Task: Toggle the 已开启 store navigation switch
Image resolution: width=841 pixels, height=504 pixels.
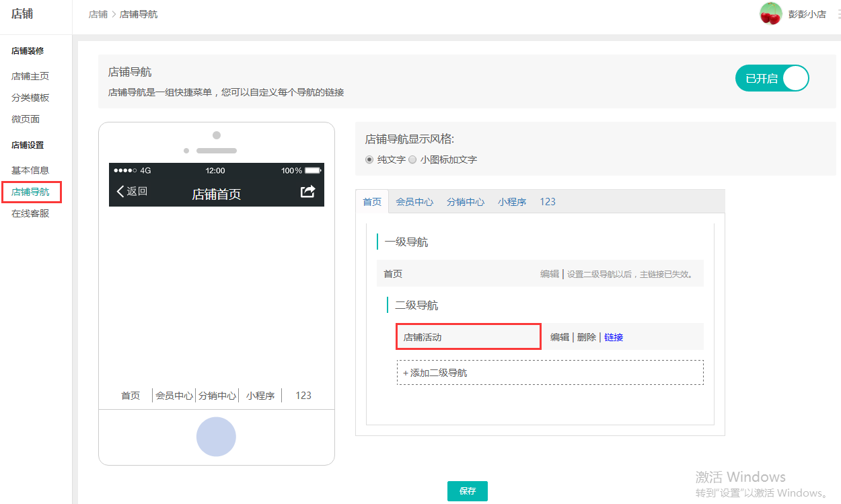Action: click(x=772, y=79)
